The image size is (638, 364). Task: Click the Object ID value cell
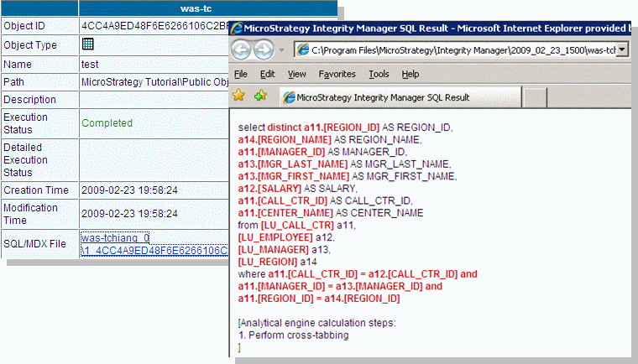154,26
